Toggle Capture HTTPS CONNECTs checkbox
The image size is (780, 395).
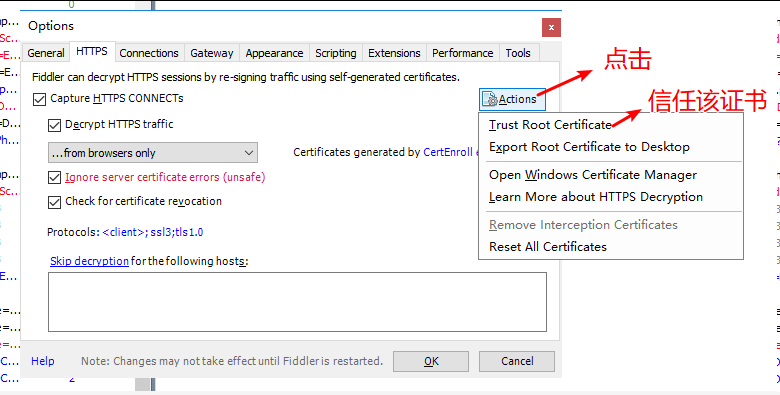tap(39, 99)
